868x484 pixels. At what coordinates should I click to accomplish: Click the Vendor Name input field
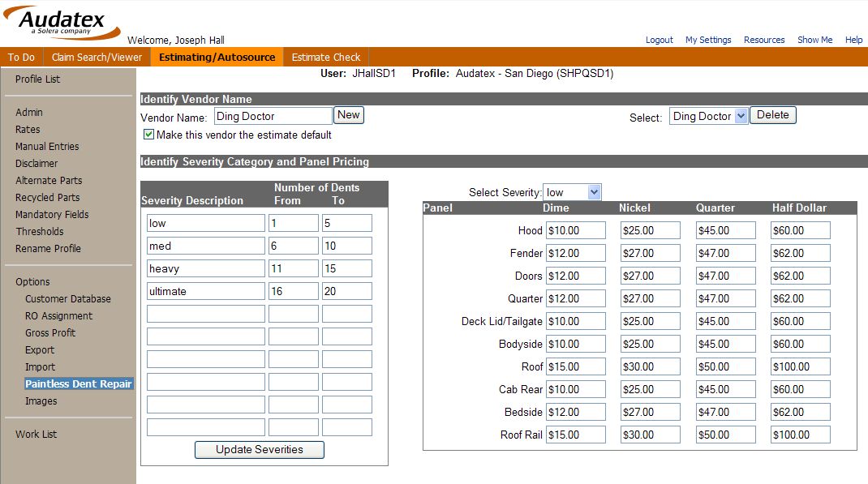[273, 116]
